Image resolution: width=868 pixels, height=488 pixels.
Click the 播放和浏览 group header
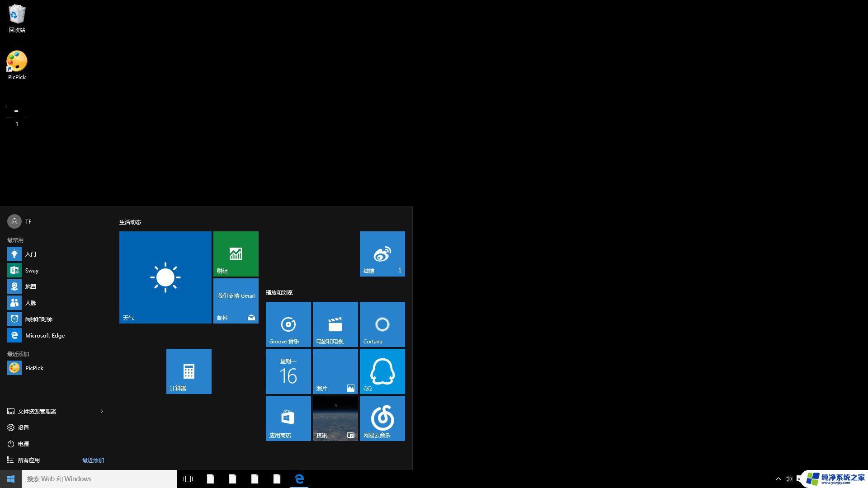click(279, 293)
